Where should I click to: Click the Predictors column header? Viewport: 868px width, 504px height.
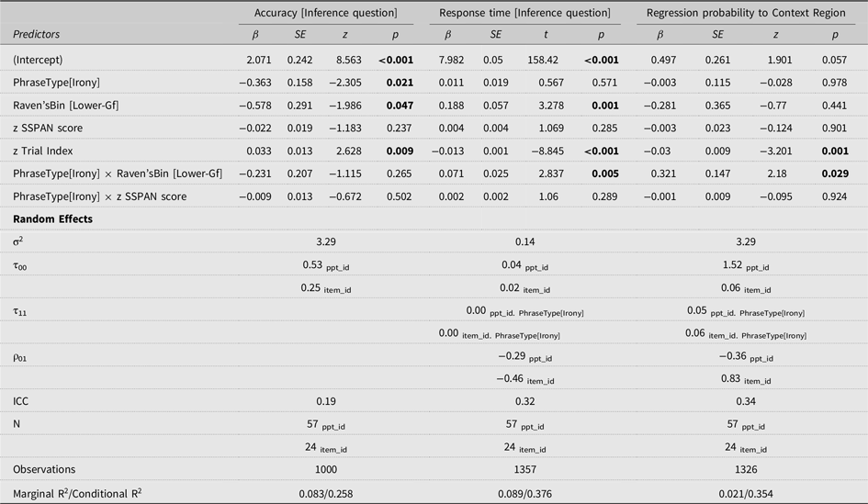tap(36, 34)
